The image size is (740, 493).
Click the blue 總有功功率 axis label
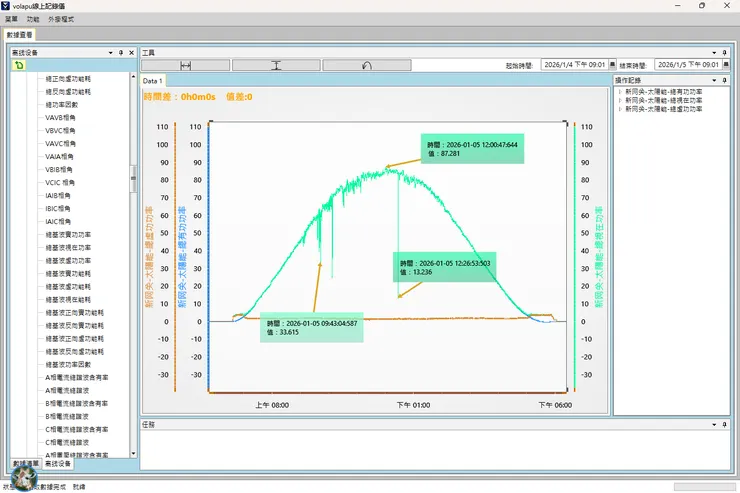click(x=182, y=257)
